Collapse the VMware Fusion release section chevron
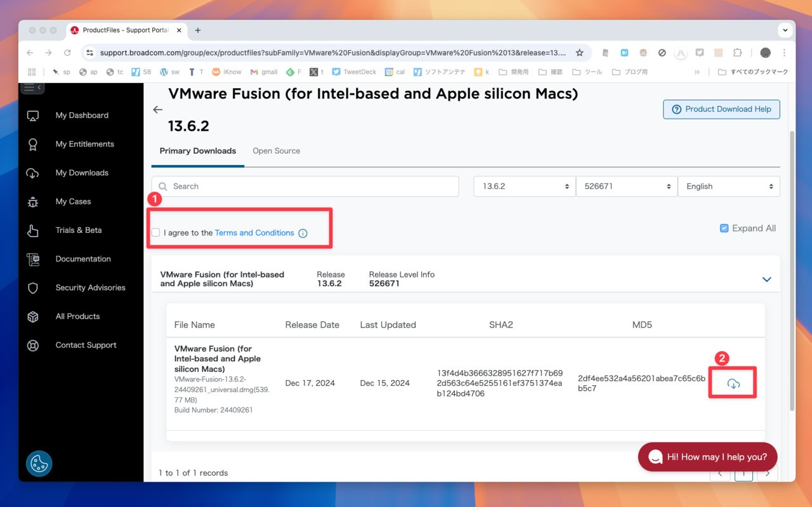Viewport: 812px width, 507px height. 766,279
